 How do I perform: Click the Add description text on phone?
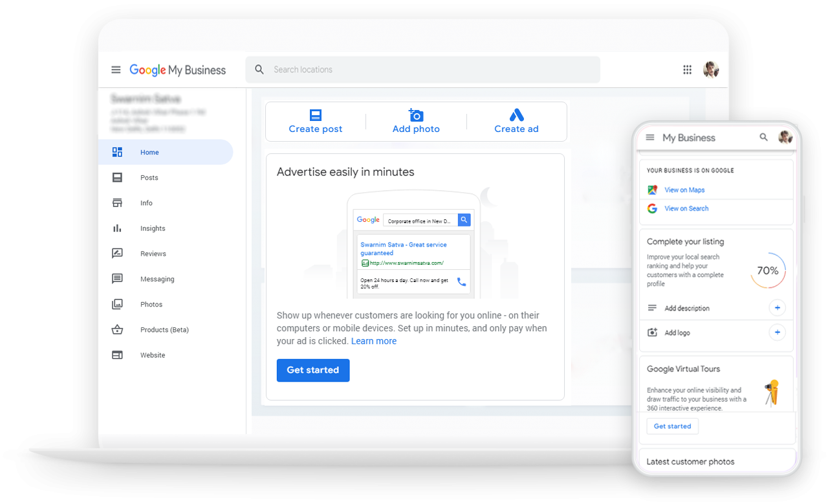[687, 309]
